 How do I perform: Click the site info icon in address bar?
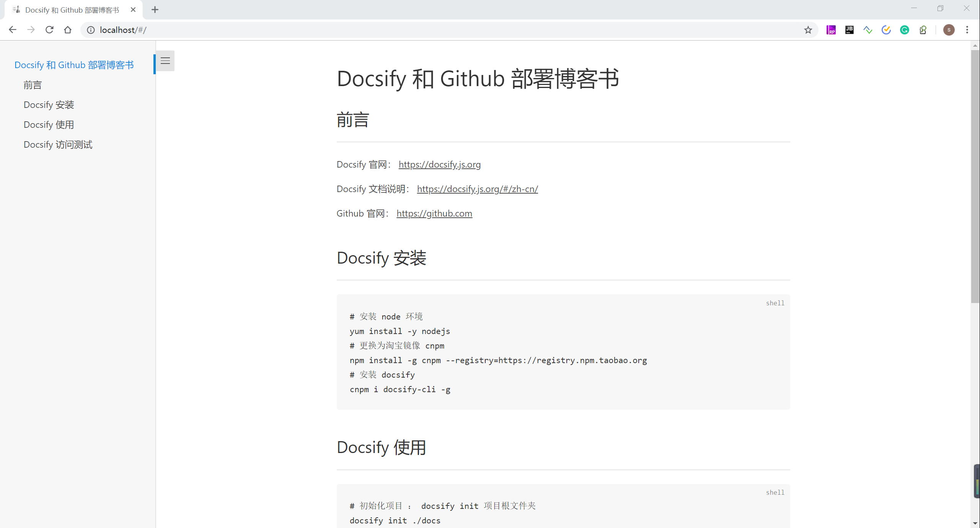click(90, 29)
